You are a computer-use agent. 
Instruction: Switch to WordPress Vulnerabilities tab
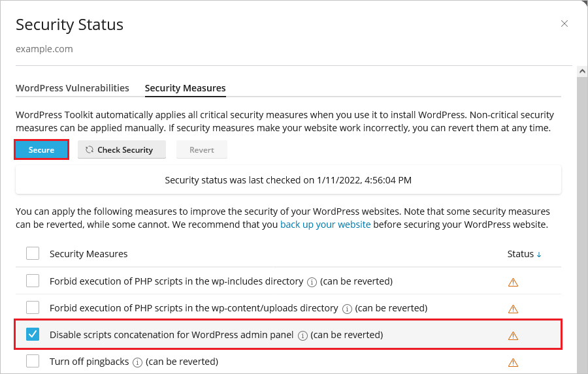(73, 88)
